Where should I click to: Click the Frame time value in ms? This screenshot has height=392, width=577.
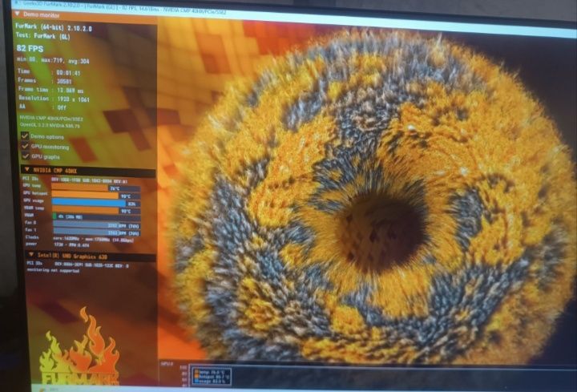coord(71,90)
